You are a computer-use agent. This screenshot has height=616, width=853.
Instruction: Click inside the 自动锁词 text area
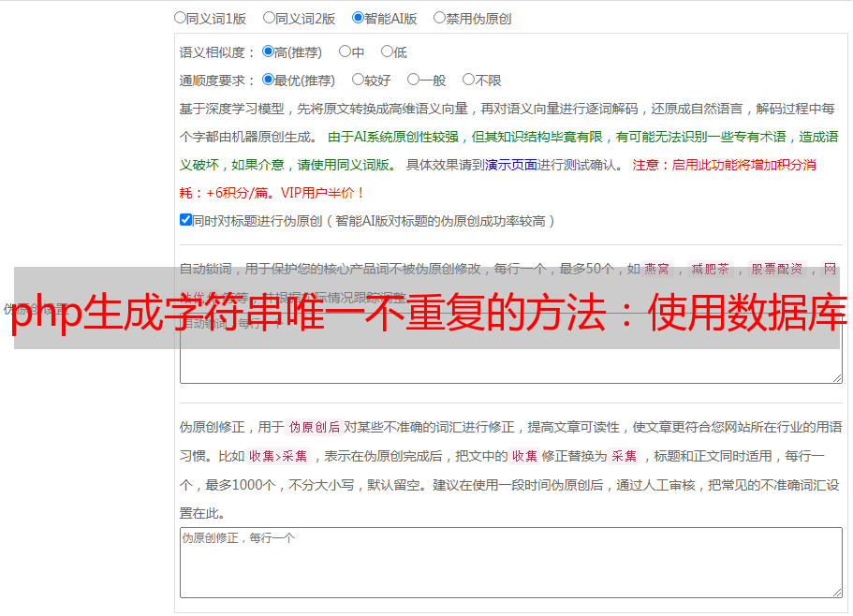pos(511,348)
